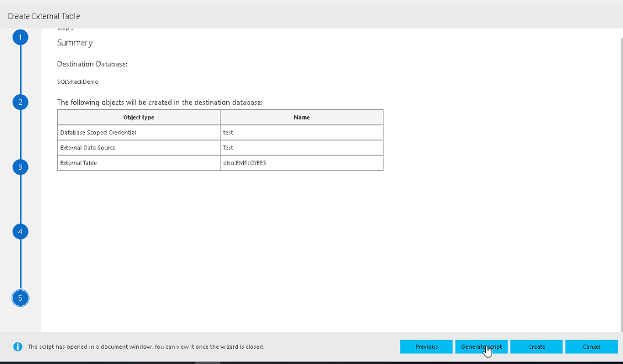Go back with the Previous button
The width and height of the screenshot is (623, 364).
tap(426, 347)
